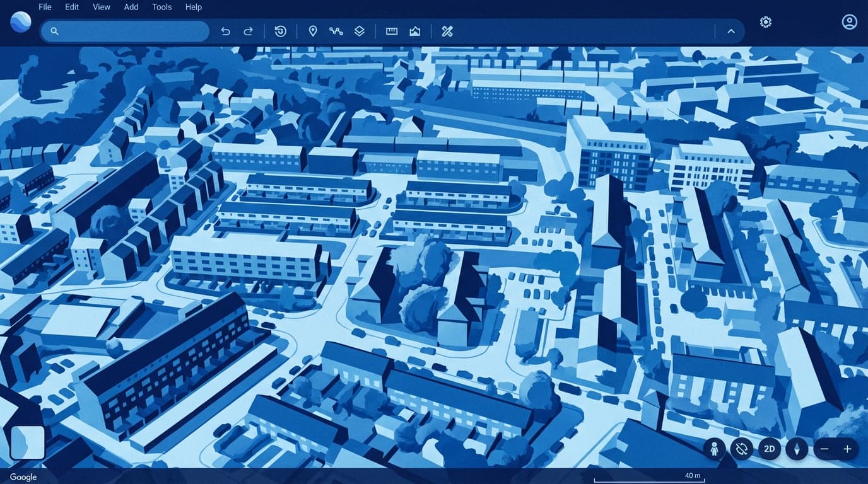Open the map layers icon

[x=360, y=32]
